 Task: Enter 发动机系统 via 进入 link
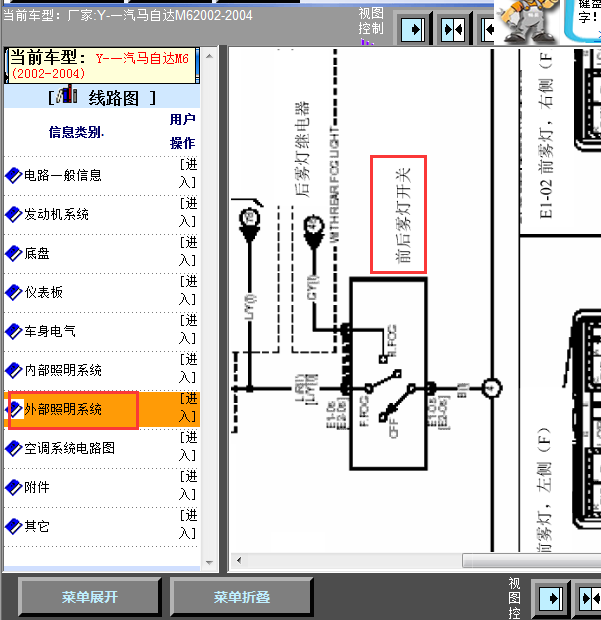click(188, 212)
